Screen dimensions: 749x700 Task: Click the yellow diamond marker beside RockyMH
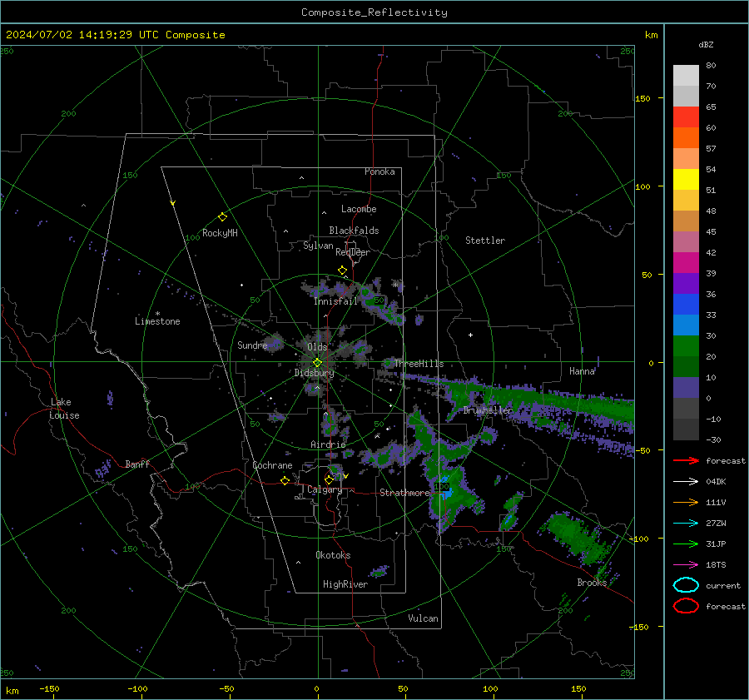tap(222, 217)
